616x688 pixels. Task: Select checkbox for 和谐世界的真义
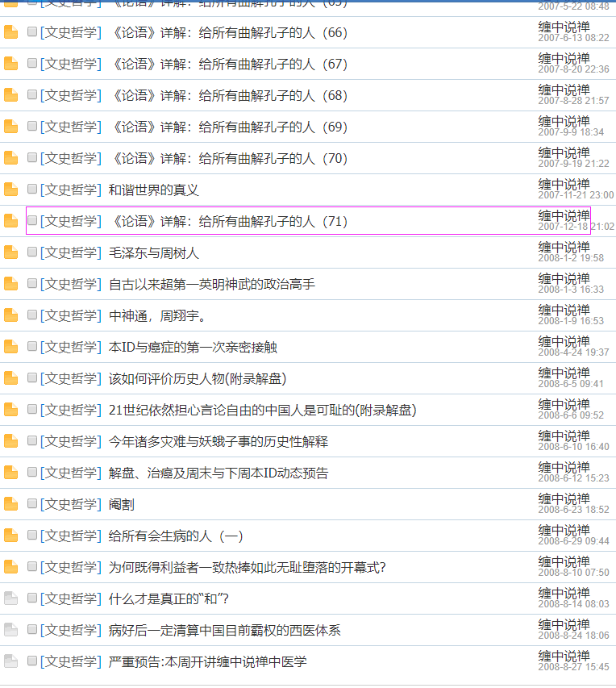coord(32,189)
